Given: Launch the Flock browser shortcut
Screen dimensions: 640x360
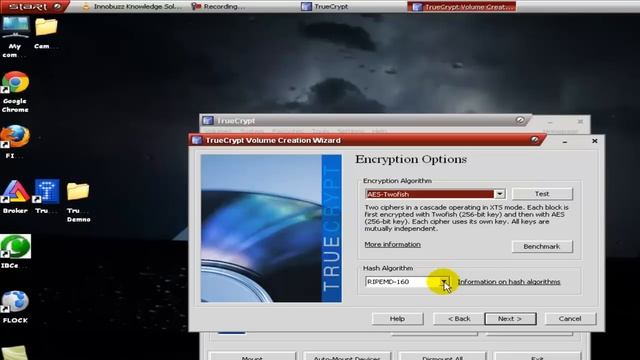Looking at the screenshot, I should [x=15, y=307].
